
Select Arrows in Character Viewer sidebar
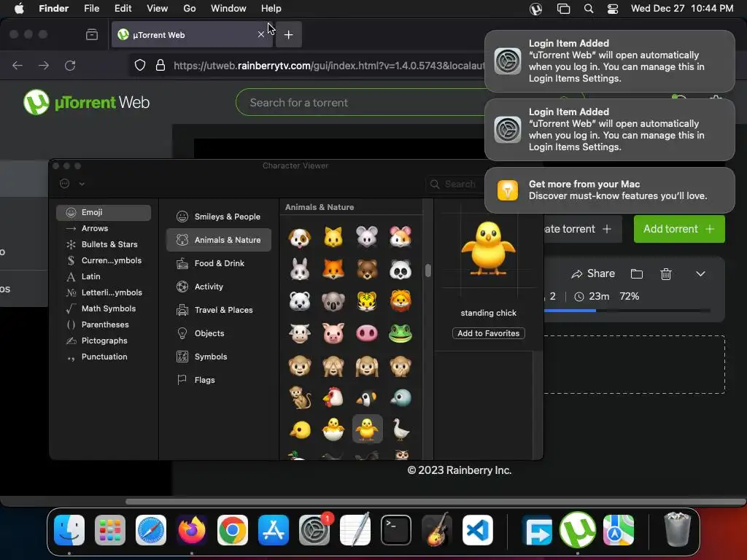point(104,228)
